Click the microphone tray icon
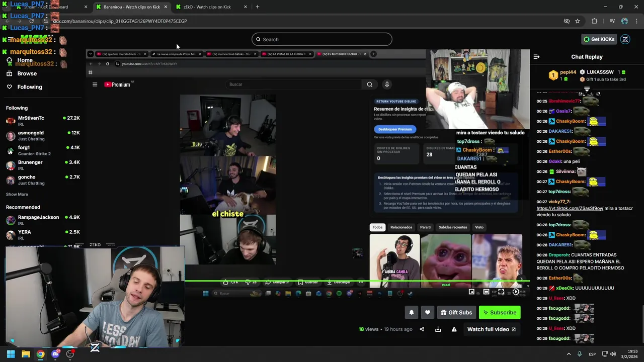 580,354
